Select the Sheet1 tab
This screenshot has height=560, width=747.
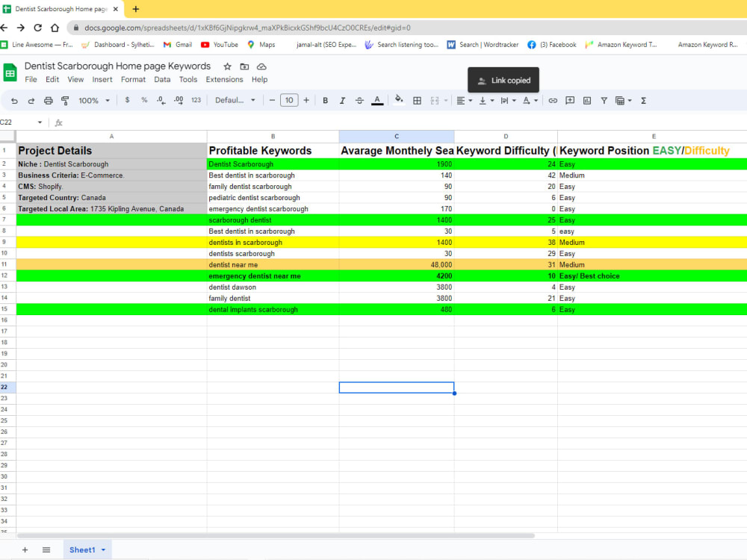click(82, 550)
